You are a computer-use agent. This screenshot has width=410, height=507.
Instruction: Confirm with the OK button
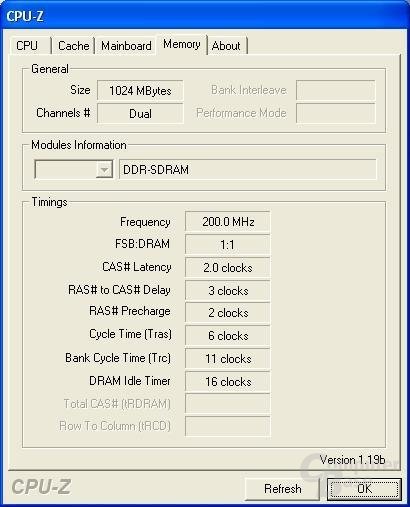[364, 489]
